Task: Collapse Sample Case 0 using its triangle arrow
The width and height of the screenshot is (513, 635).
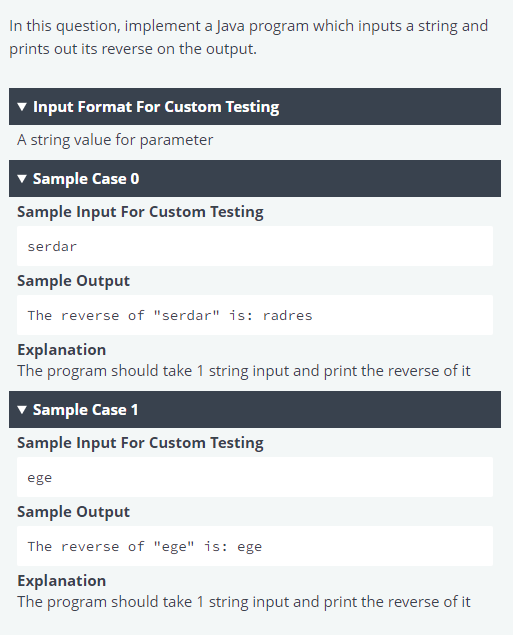Action: tap(22, 179)
